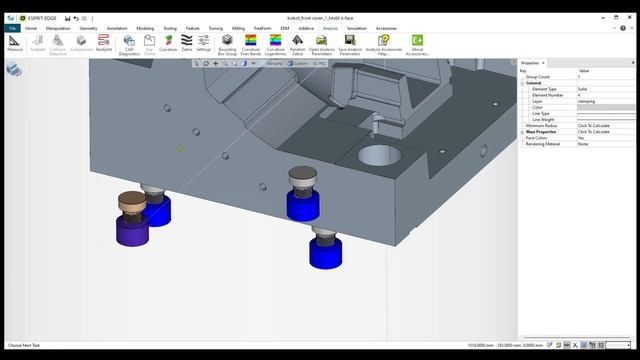
Task: Apply Curvature Even Bands
Action: [251, 44]
